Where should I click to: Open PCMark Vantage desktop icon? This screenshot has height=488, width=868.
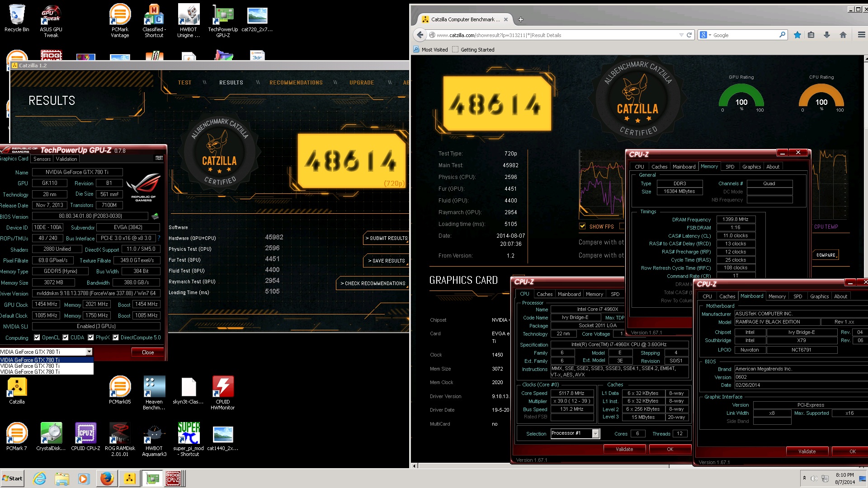click(x=120, y=21)
